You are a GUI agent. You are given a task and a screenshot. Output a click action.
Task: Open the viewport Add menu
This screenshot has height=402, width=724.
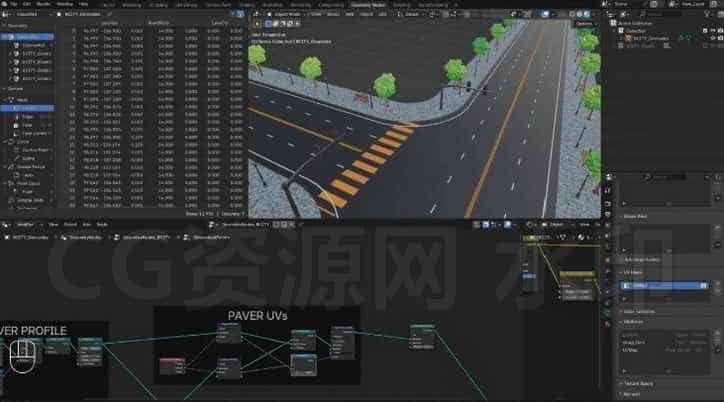(x=350, y=14)
